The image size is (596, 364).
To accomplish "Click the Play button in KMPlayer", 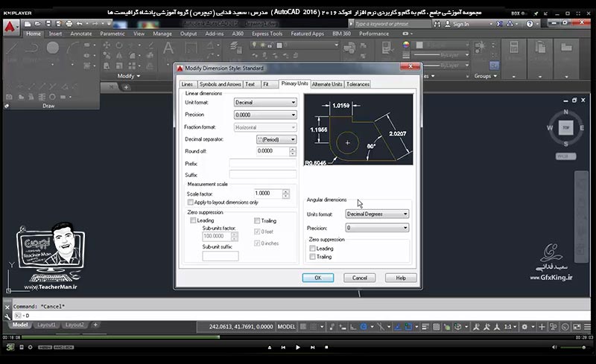I will (297, 348).
